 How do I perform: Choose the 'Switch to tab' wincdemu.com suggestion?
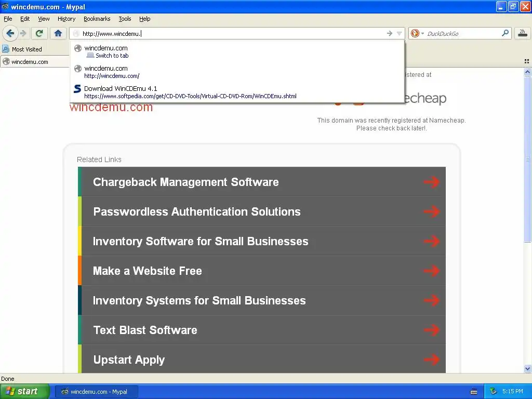coord(237,51)
